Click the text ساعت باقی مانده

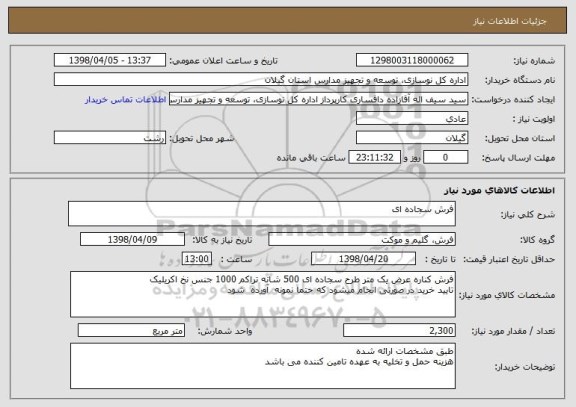click(311, 158)
